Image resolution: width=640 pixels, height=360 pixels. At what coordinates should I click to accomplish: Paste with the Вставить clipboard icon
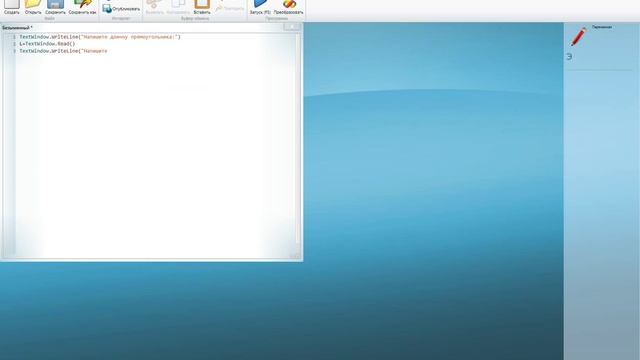point(202,7)
